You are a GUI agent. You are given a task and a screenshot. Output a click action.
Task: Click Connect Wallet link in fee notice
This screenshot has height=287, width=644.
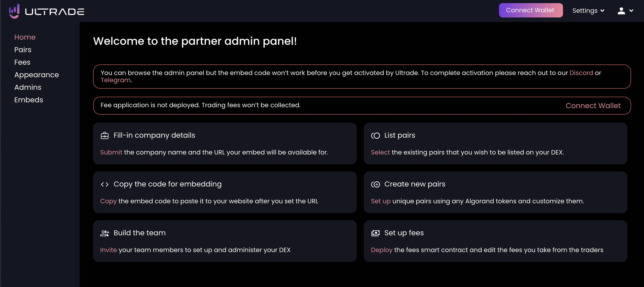click(593, 106)
